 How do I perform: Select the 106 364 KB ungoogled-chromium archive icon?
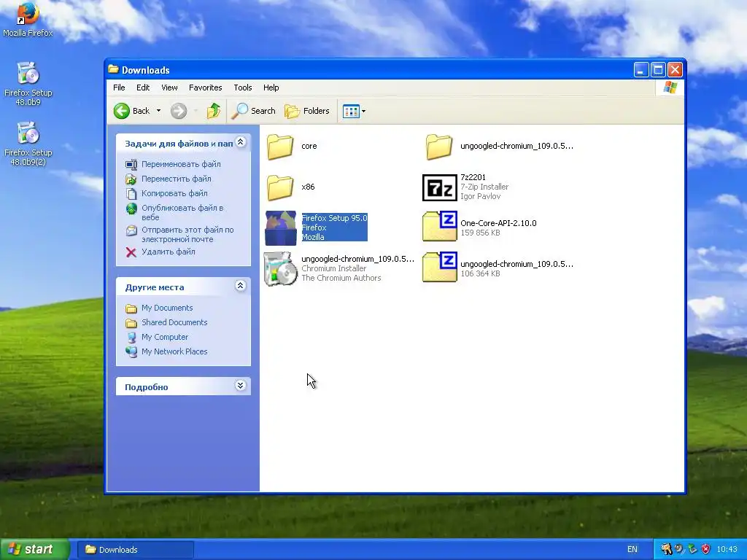click(x=439, y=267)
